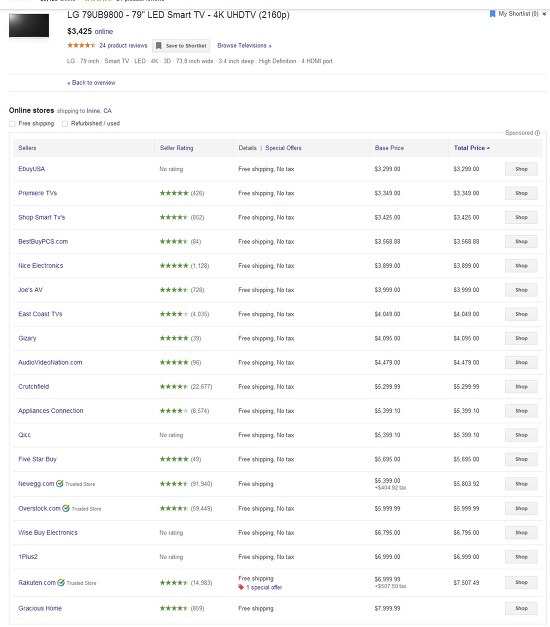Click Shop button for Nice Electronics
This screenshot has height=627, width=550.
pyautogui.click(x=521, y=266)
